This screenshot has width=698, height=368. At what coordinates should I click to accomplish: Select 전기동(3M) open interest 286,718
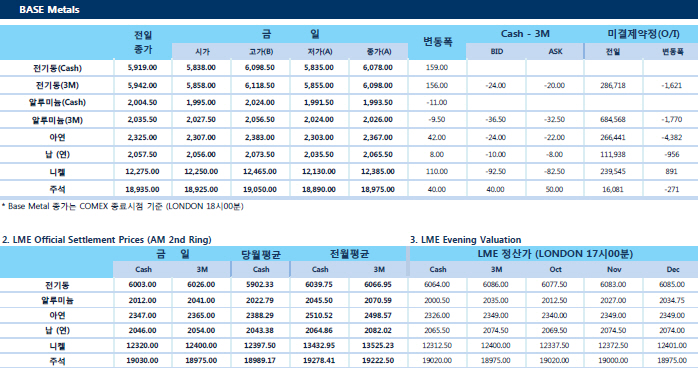(613, 85)
